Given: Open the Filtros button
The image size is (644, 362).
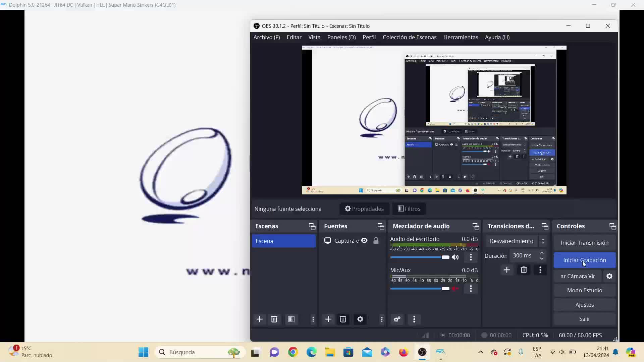Looking at the screenshot, I should tap(409, 209).
